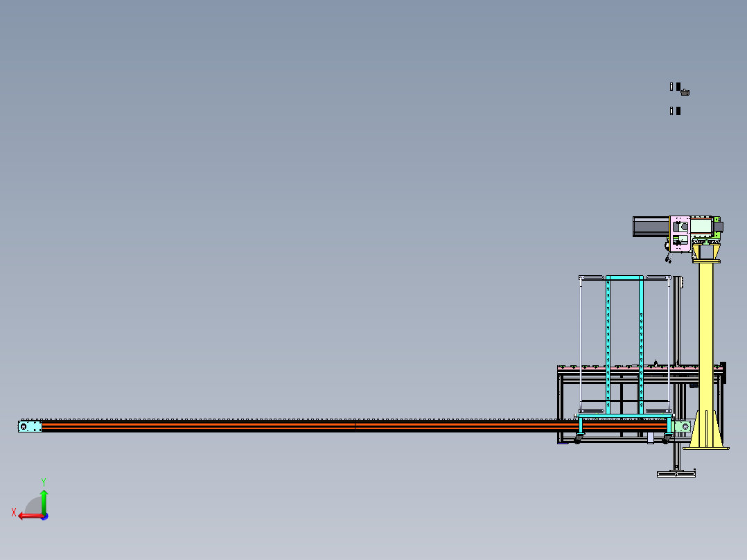747x560 pixels.
Task: Click the red X axis arrow of triad
Action: click(30, 516)
